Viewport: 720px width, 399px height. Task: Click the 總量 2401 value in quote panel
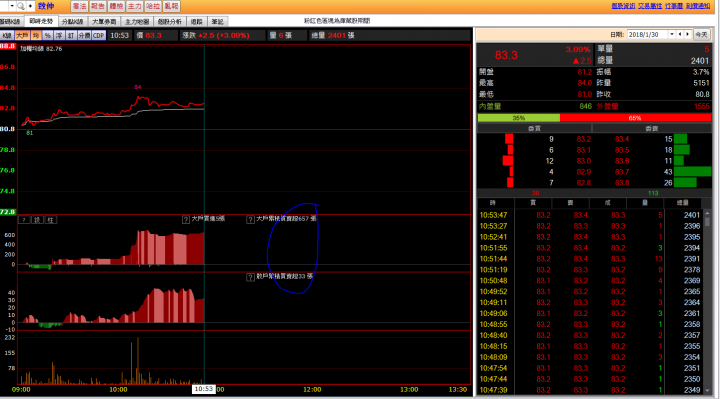click(x=699, y=61)
